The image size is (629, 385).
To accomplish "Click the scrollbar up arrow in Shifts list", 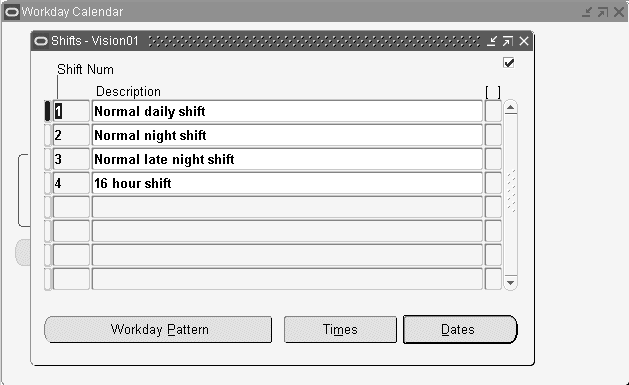I will (510, 107).
